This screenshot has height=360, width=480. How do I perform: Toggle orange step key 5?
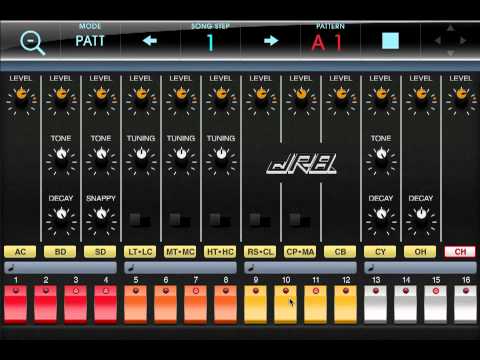[135, 304]
